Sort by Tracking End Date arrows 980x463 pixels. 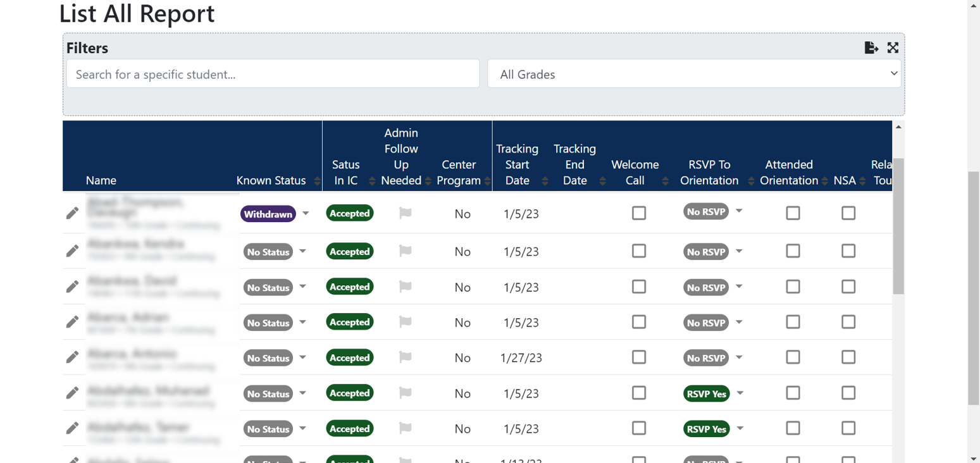point(602,181)
